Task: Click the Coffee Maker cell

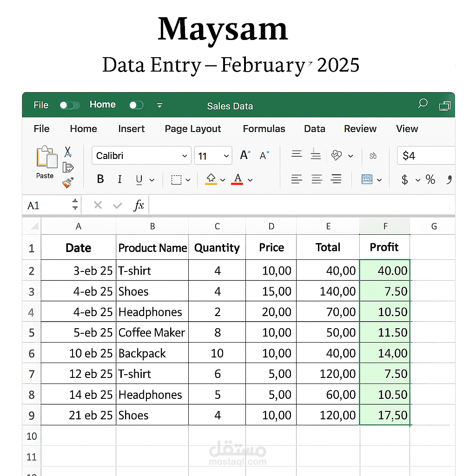Action: tap(152, 332)
